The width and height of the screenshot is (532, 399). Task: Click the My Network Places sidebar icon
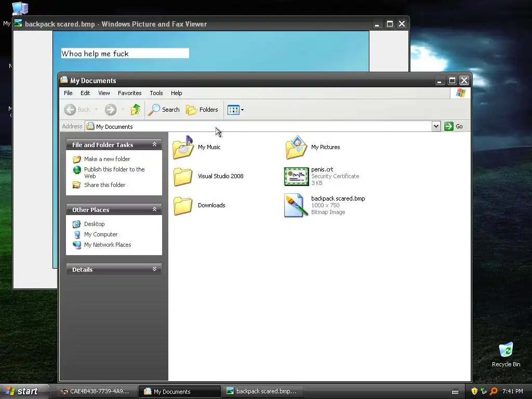click(77, 245)
